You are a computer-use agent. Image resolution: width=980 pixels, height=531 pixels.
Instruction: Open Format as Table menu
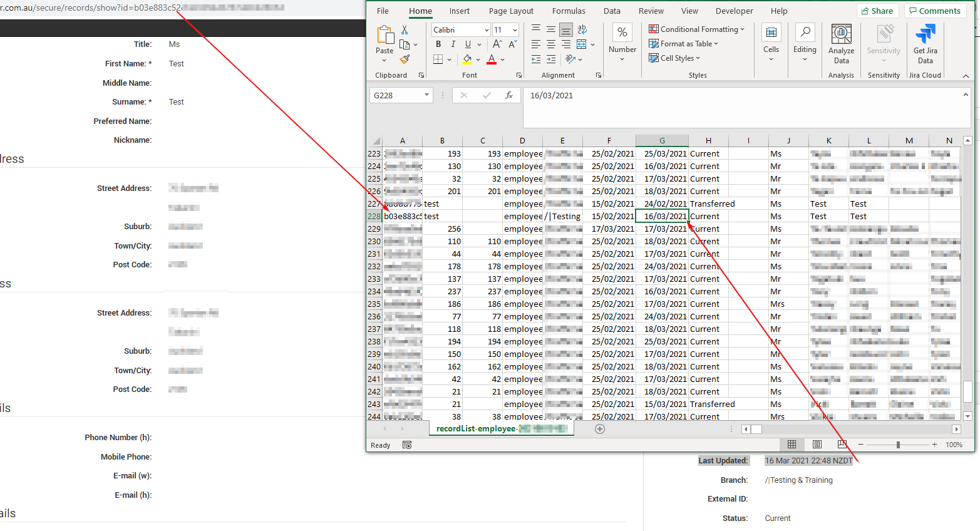point(684,44)
